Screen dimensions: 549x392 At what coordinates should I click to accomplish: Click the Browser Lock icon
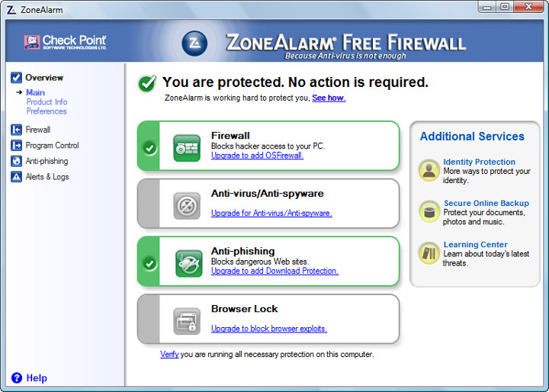pos(187,321)
